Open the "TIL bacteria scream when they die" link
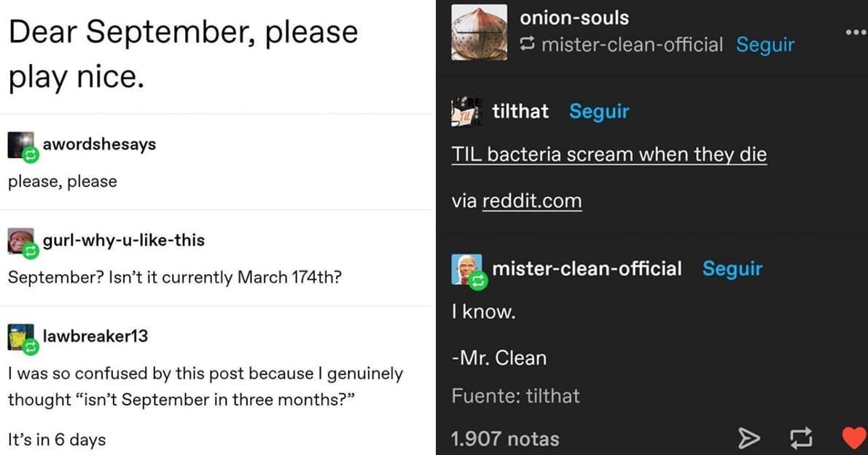Screen dimensions: 868x455 tap(609, 155)
